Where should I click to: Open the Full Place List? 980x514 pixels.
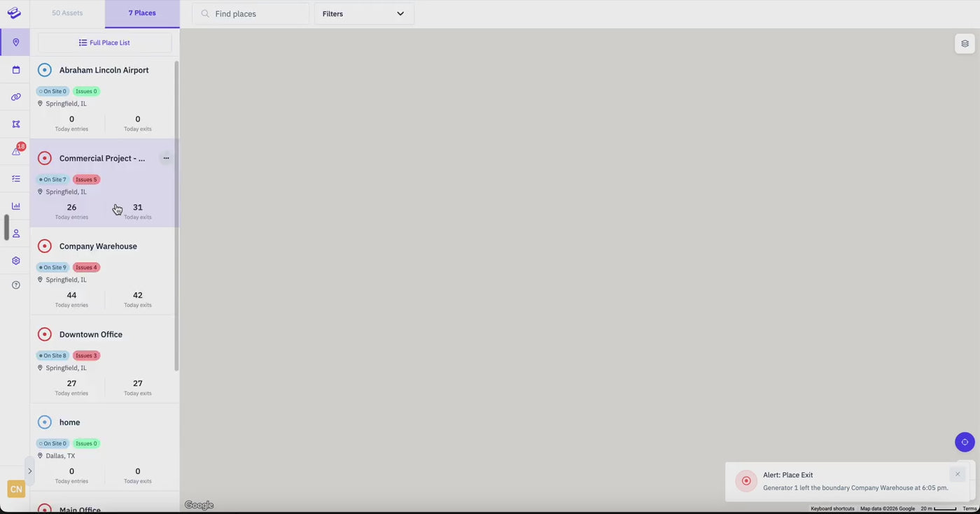click(104, 43)
